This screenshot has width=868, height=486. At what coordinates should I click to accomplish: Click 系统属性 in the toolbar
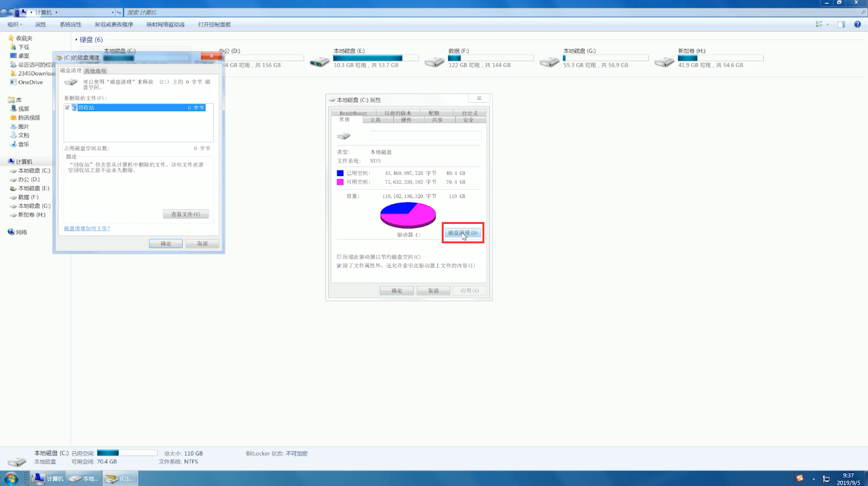[x=70, y=25]
